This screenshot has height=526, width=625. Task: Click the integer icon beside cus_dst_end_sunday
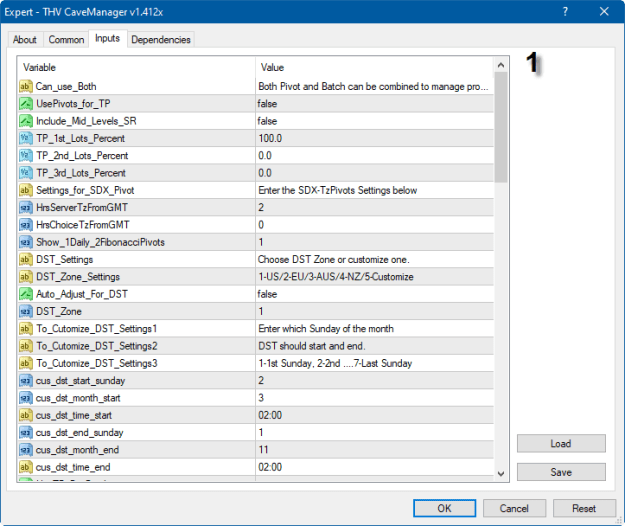(26, 433)
